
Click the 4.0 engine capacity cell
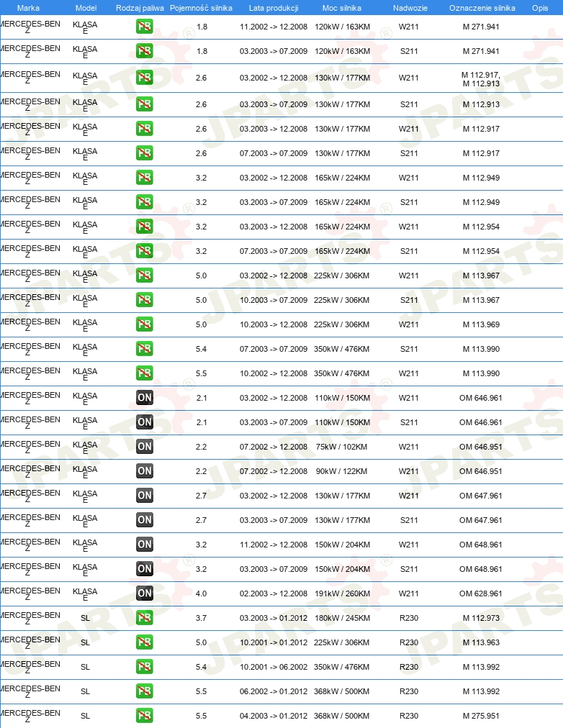pyautogui.click(x=201, y=593)
